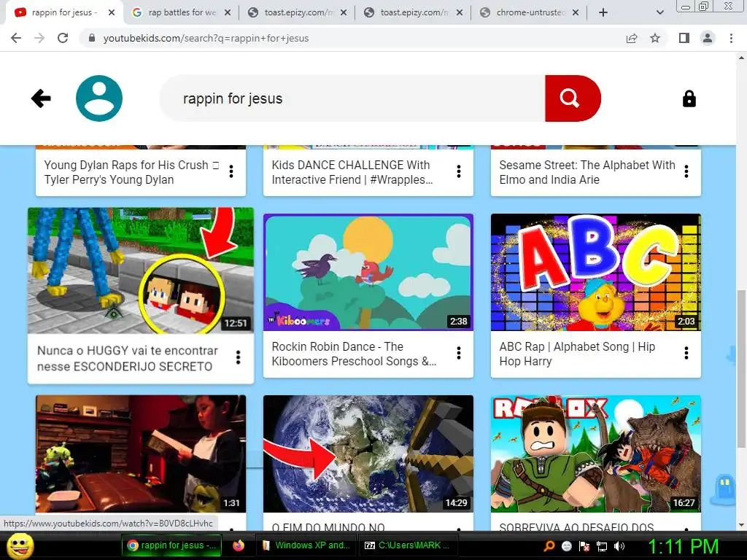
Task: Click the YouTube Kids back arrow icon
Action: (x=41, y=98)
